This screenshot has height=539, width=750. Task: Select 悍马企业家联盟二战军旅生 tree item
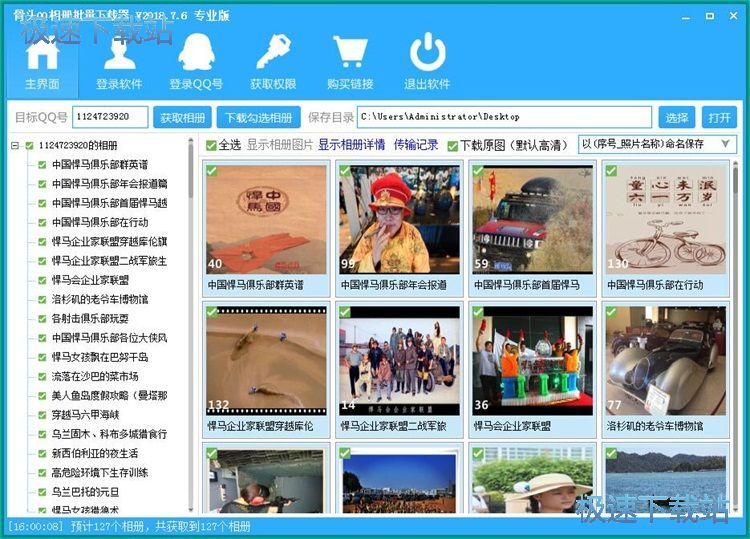tap(110, 261)
